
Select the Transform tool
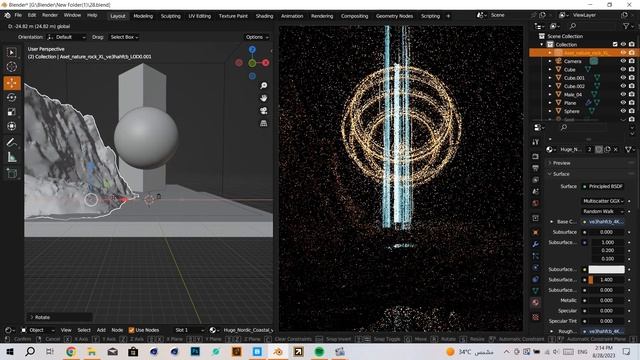pos(12,126)
